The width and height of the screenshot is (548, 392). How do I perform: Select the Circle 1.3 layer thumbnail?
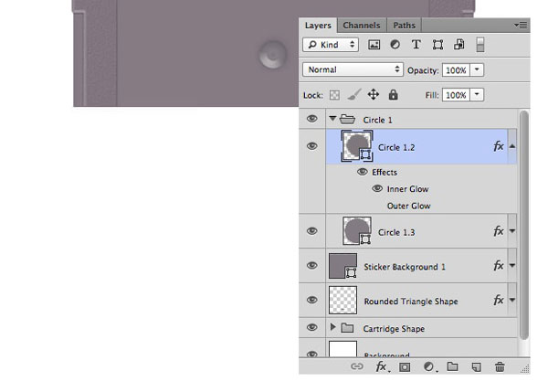357,231
